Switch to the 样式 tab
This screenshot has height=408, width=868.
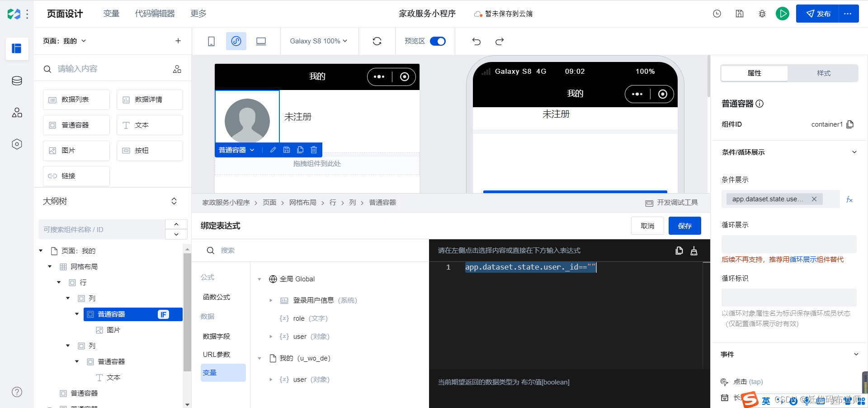coord(824,73)
